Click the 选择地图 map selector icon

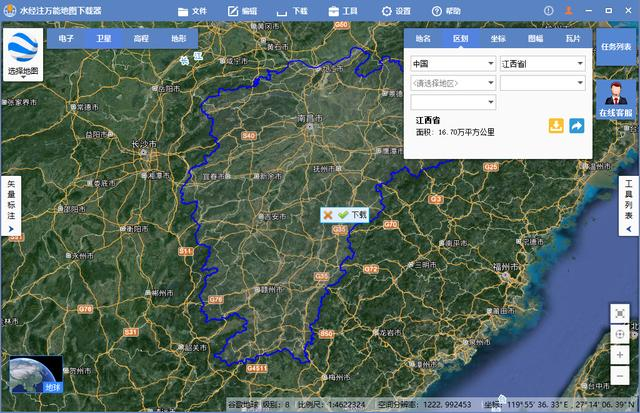23,55
